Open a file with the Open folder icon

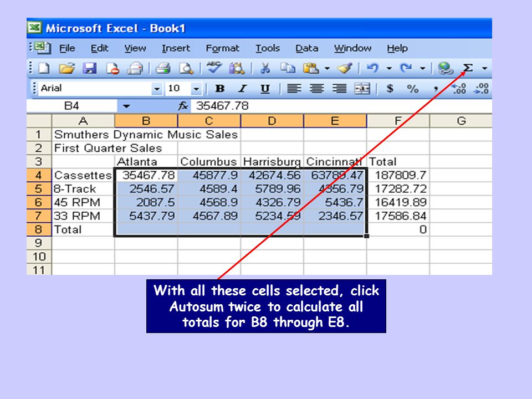tap(66, 68)
